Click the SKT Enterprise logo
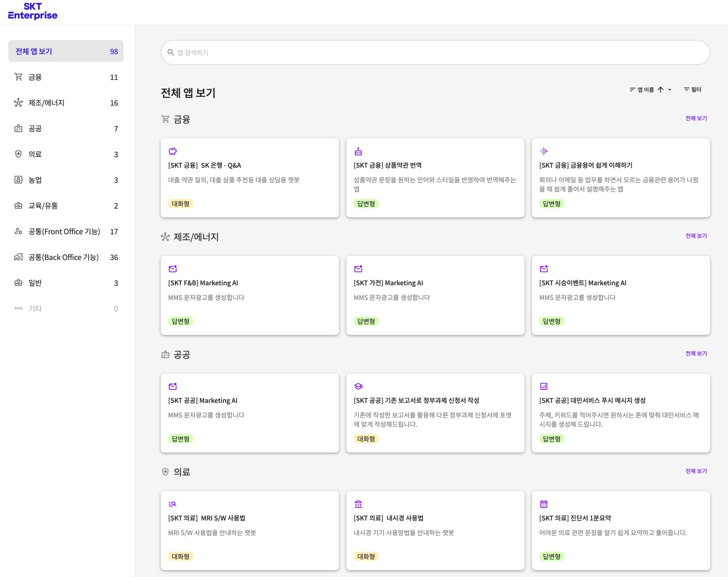Viewport: 728px width, 577px height. pos(33,11)
